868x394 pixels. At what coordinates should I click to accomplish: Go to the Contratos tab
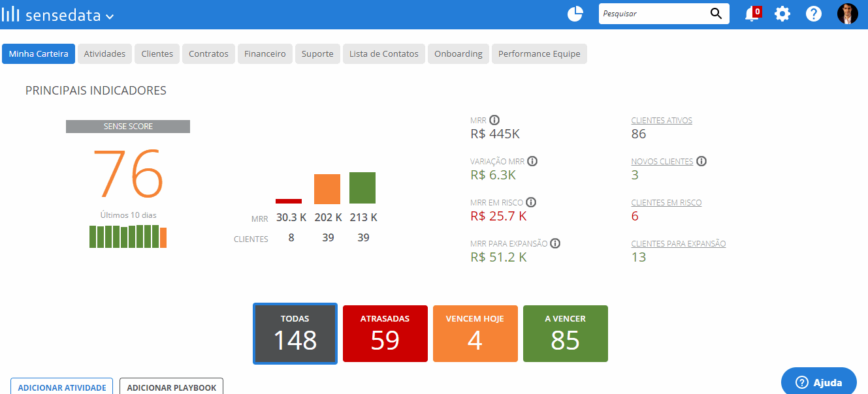tap(209, 54)
